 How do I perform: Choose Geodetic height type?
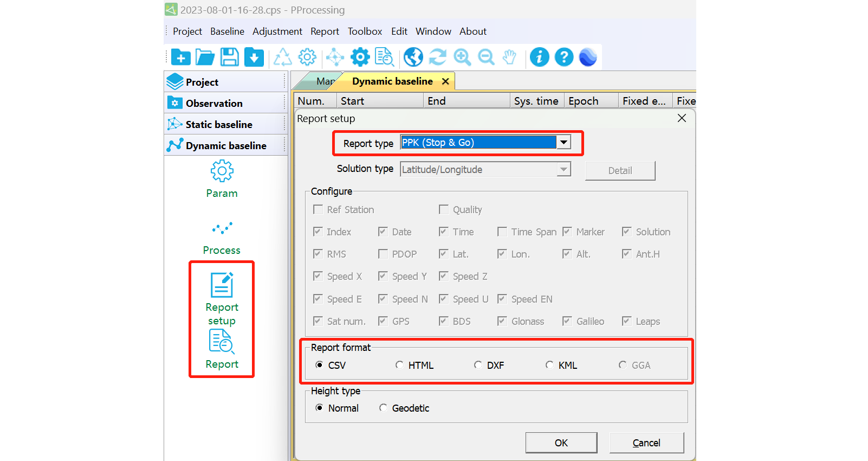[383, 408]
